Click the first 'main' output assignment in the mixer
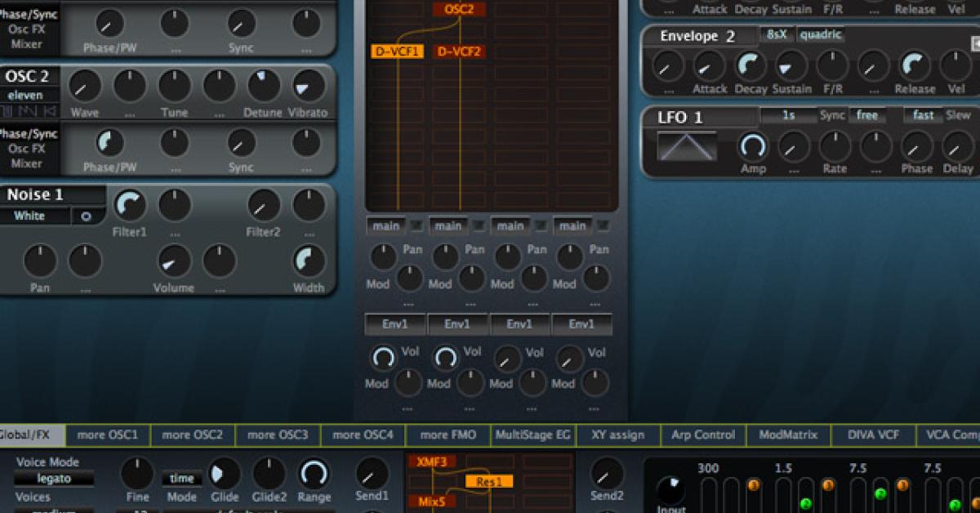The image size is (980, 513). coord(385,225)
